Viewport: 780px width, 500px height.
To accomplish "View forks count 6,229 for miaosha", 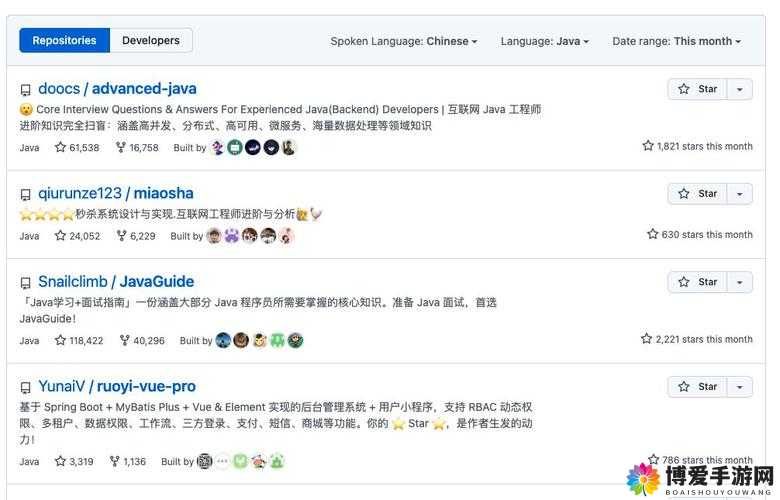I will pos(136,236).
